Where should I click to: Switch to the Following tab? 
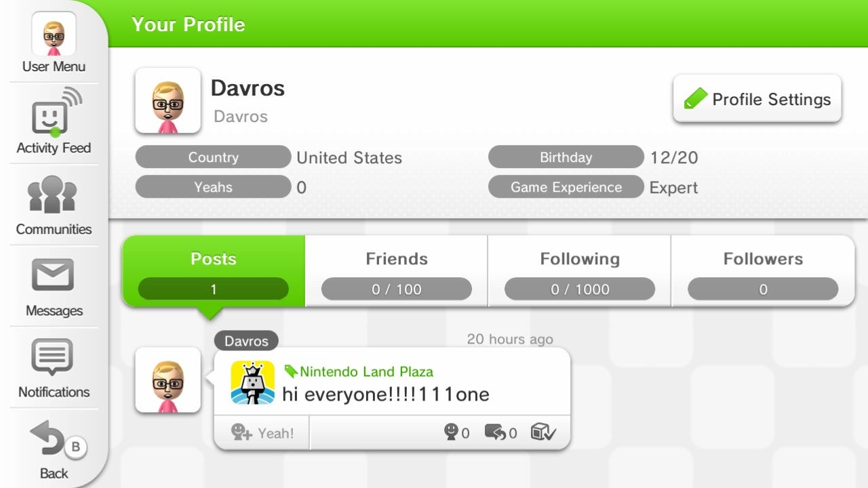click(580, 271)
